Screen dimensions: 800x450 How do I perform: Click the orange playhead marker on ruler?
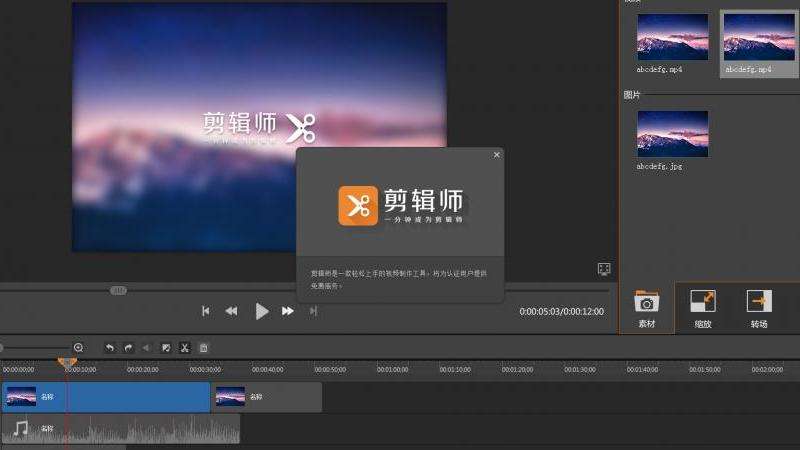point(67,362)
